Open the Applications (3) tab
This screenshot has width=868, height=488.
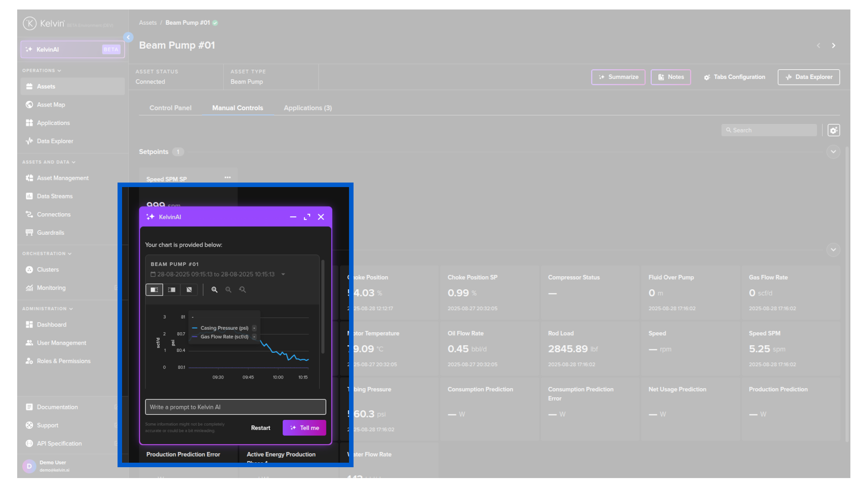(x=307, y=108)
